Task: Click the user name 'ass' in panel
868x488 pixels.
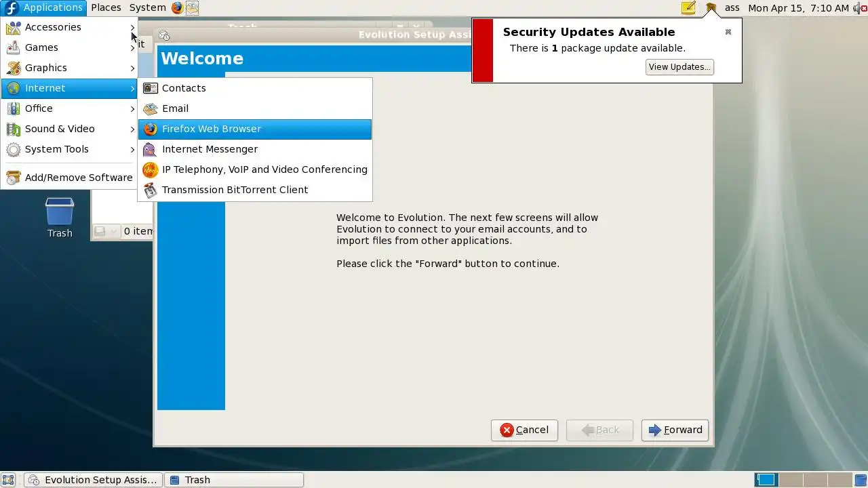Action: click(732, 8)
